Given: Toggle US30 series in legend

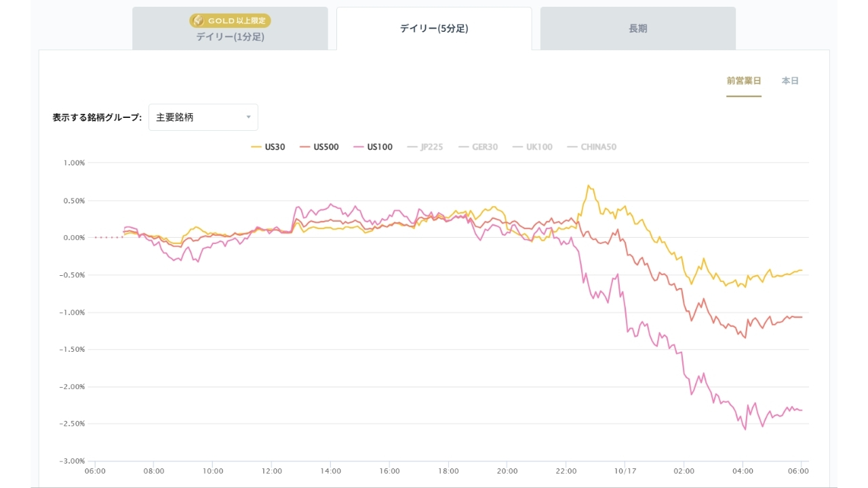Looking at the screenshot, I should [x=268, y=147].
